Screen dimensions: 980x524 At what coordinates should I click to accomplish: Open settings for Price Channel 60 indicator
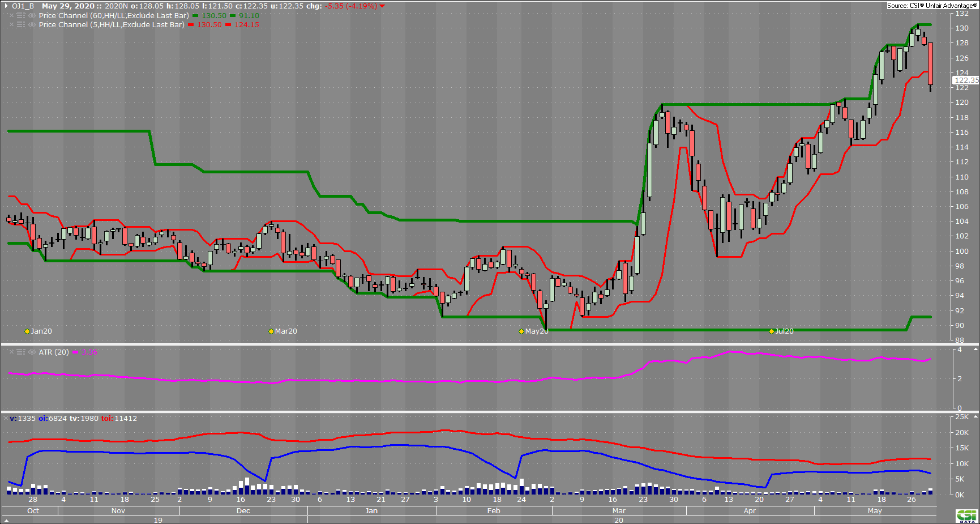[21, 16]
